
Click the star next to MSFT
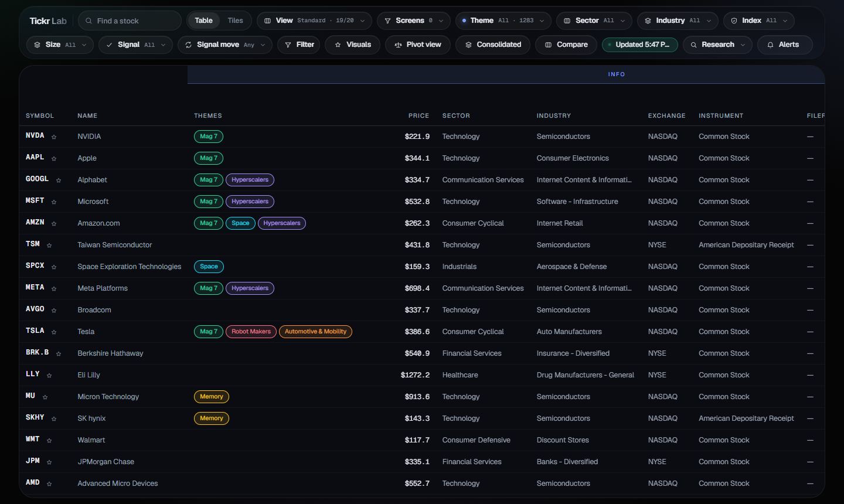pos(54,202)
